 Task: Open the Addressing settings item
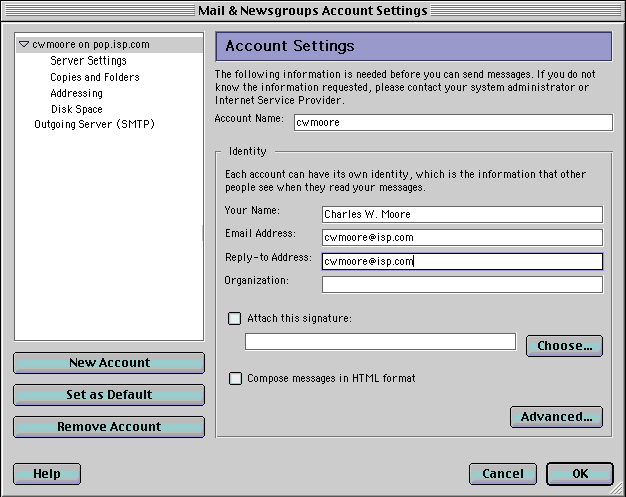[76, 93]
